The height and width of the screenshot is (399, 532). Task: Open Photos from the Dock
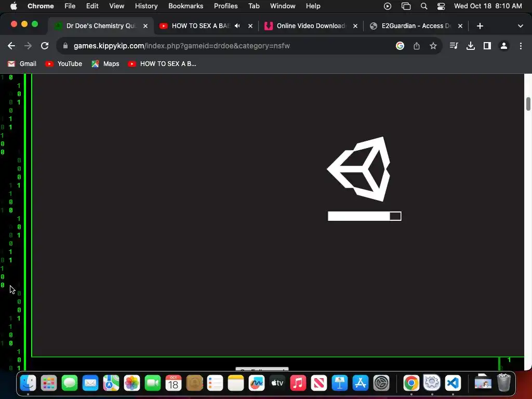[132, 383]
